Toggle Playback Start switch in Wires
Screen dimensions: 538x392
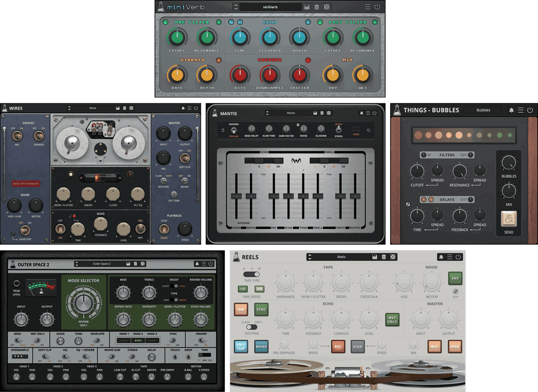(164, 229)
